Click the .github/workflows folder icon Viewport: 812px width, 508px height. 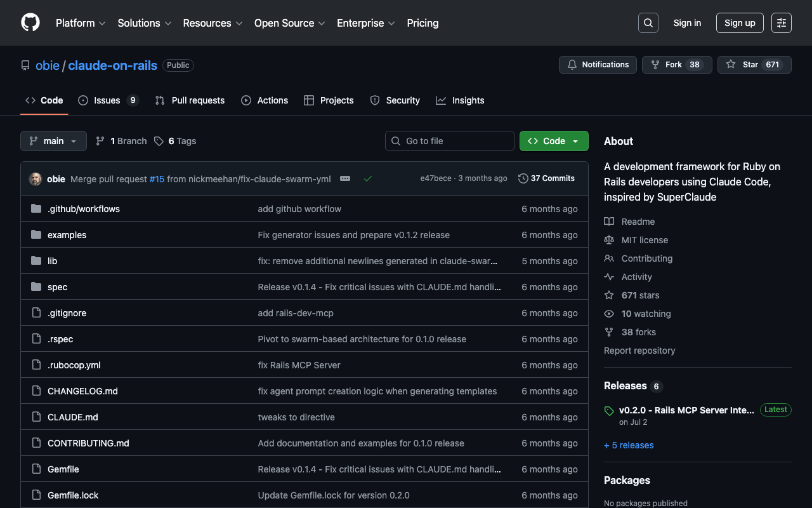36,209
